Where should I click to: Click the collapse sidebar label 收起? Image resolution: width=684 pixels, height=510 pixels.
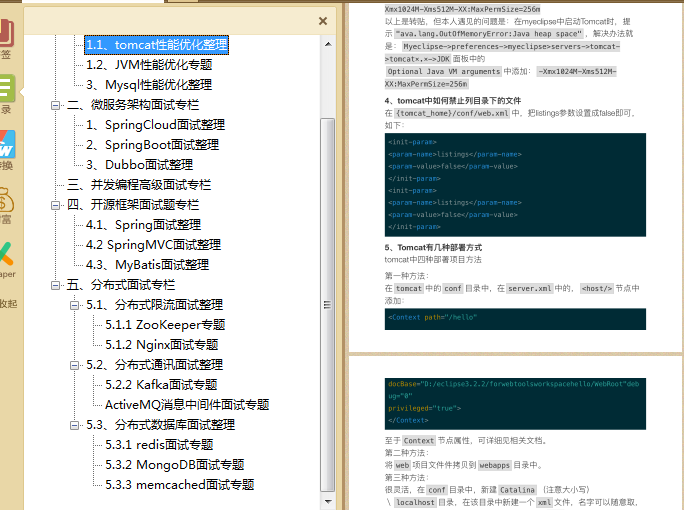point(8,304)
